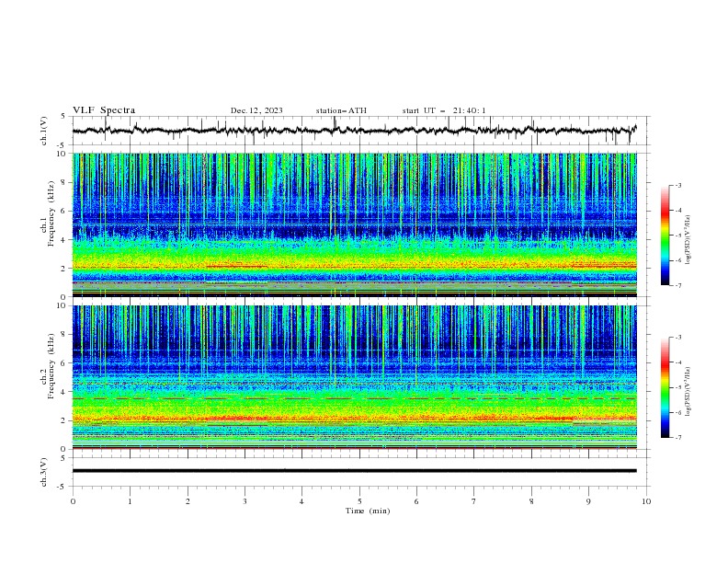Select the ch.2 "Frequency (kHz)" axis label
Image resolution: width=728 pixels, height=563 pixels.
[51, 366]
